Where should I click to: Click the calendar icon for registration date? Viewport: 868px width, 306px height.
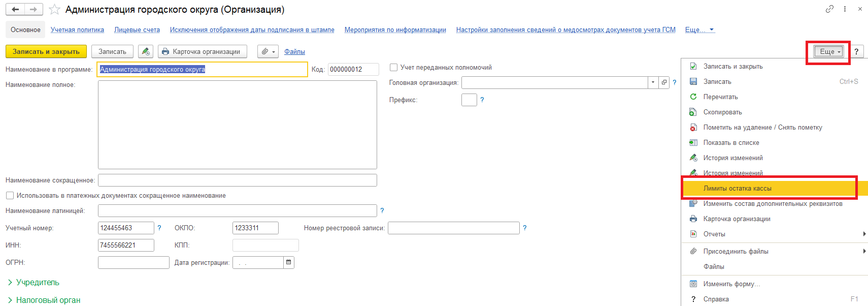tap(289, 262)
